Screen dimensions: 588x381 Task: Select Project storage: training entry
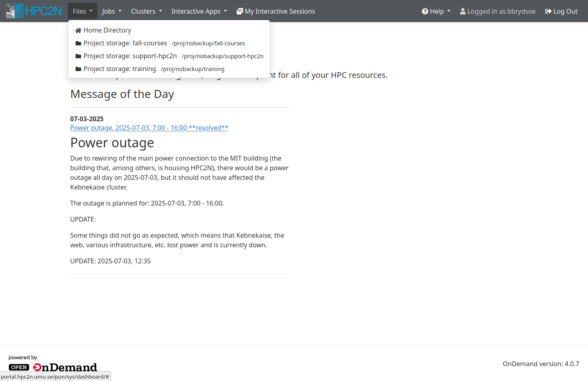[169, 69]
